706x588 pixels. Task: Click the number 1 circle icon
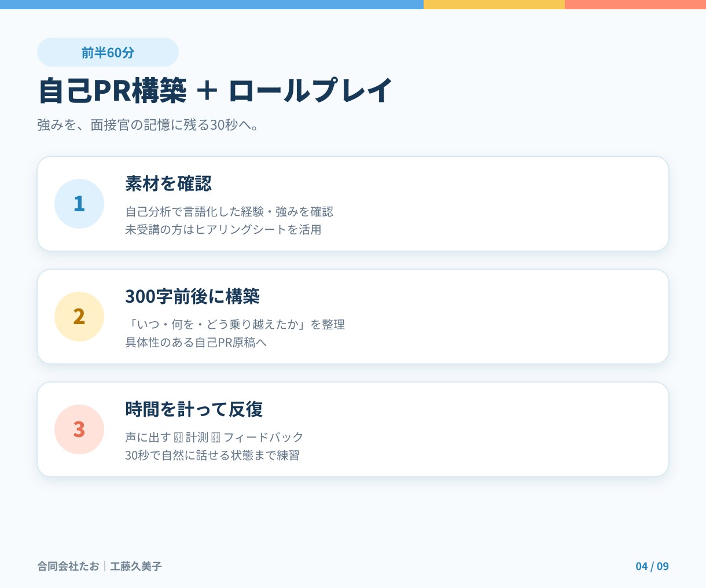pyautogui.click(x=79, y=204)
